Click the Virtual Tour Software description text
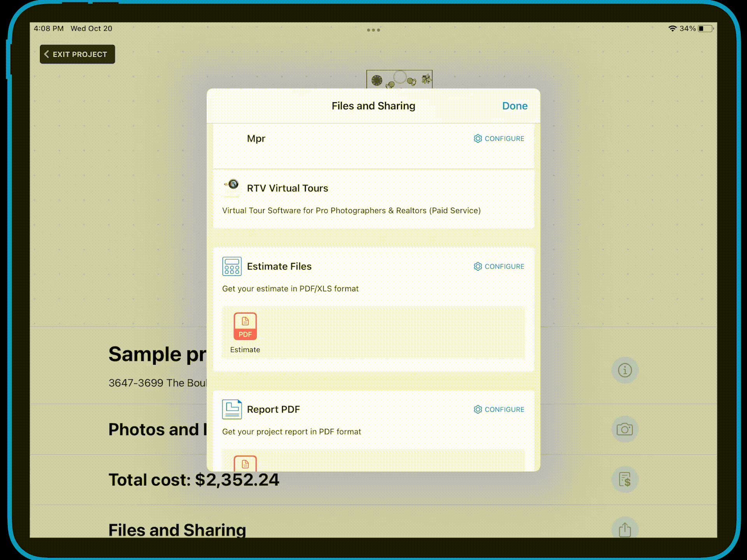747x560 pixels. pyautogui.click(x=351, y=210)
